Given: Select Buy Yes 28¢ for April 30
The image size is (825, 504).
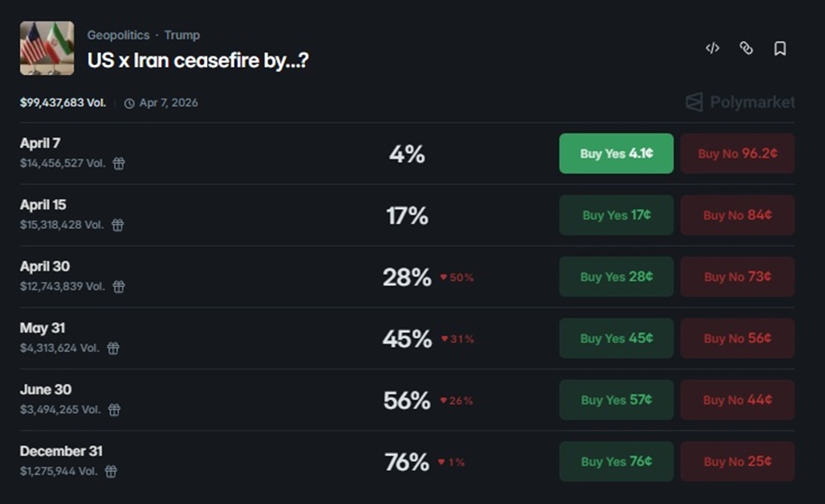Looking at the screenshot, I should 616,277.
